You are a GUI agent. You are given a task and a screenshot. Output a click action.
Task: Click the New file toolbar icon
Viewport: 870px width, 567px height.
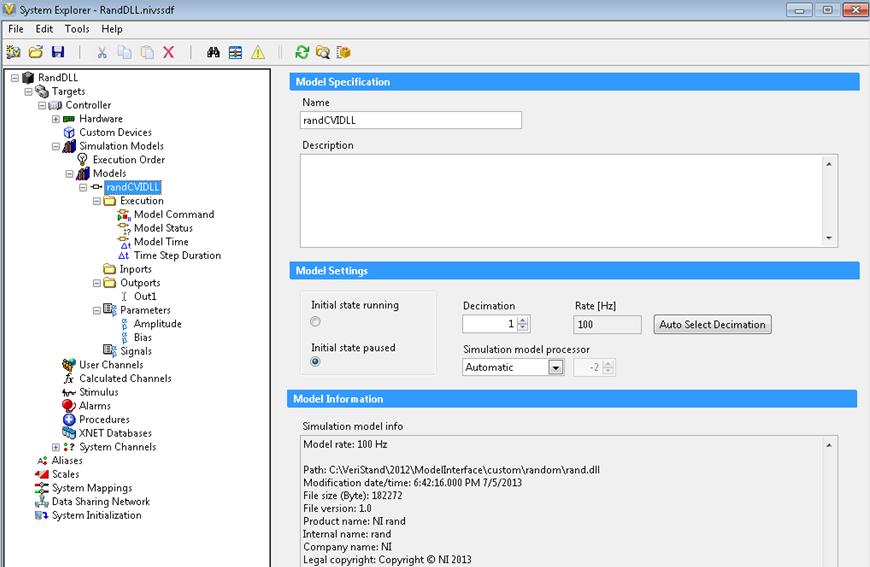click(x=14, y=52)
